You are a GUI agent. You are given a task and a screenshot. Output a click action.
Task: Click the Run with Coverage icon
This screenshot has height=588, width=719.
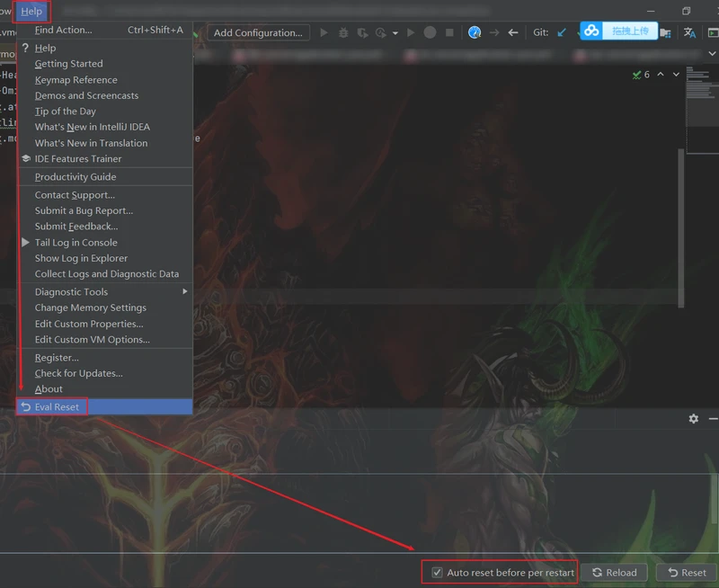[362, 33]
